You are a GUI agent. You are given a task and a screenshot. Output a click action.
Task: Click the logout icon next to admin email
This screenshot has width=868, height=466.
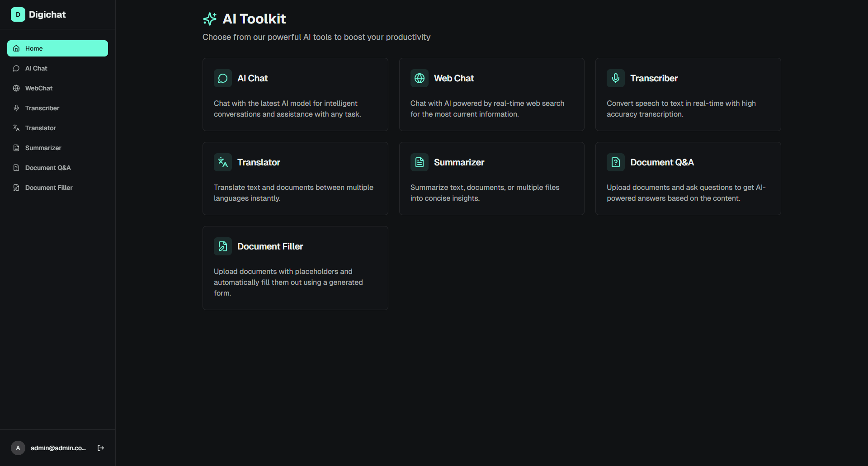tap(101, 448)
